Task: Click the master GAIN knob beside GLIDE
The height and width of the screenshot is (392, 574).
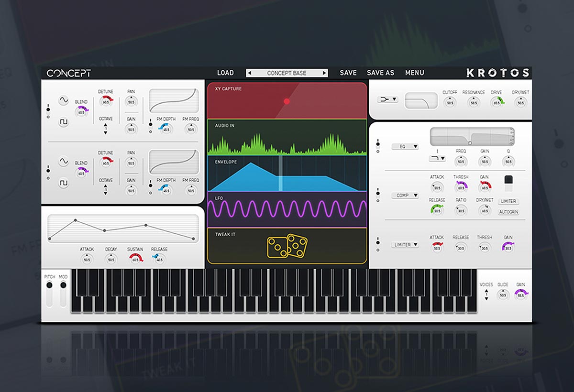Action: [520, 295]
